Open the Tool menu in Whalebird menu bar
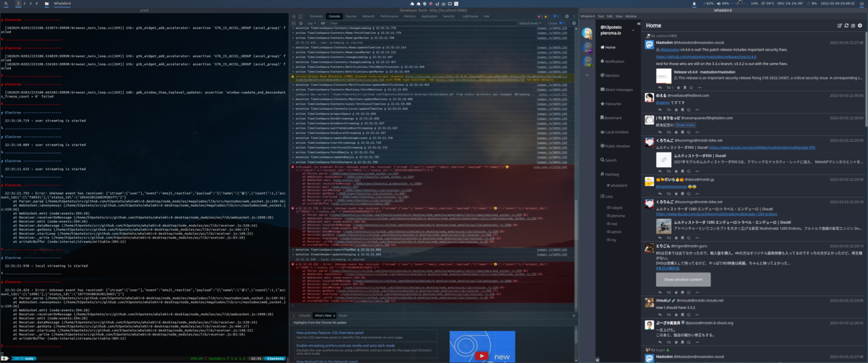 pos(601,16)
